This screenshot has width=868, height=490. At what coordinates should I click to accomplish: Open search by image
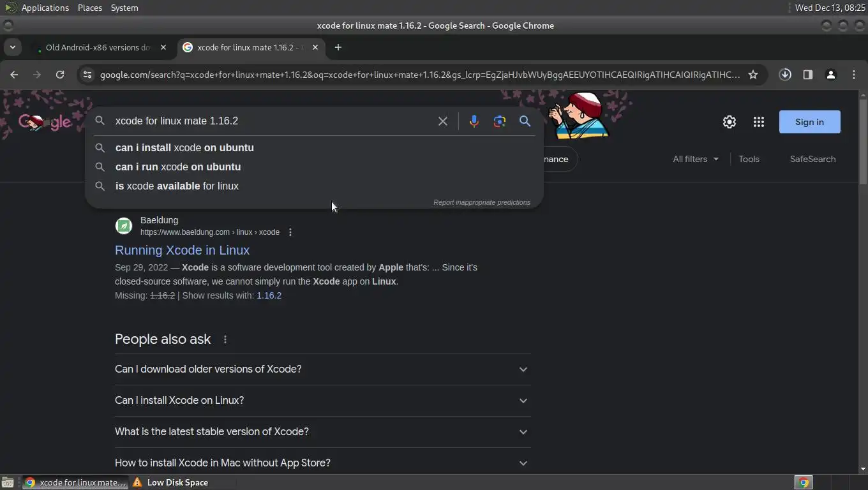pyautogui.click(x=499, y=121)
